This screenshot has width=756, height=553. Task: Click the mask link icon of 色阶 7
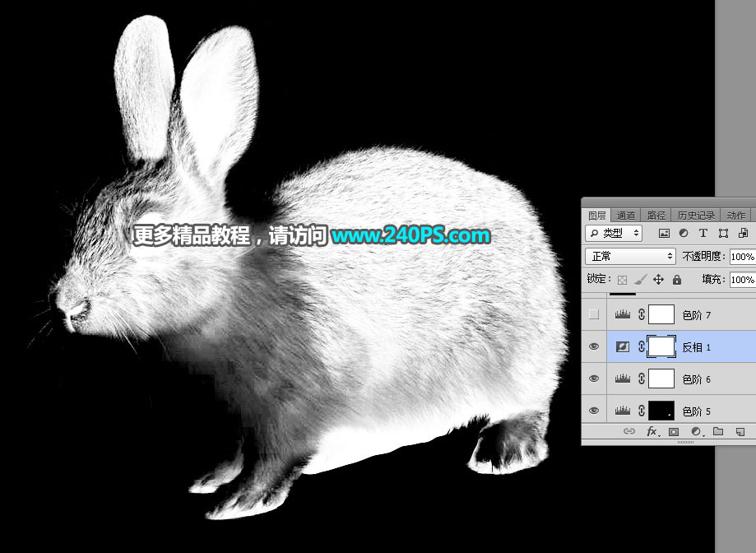coord(642,314)
